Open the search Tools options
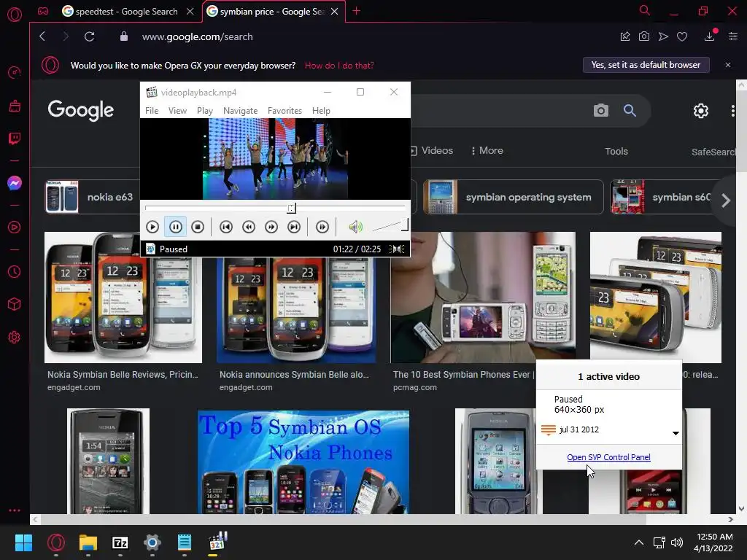Screen dimensions: 747x560 click(616, 152)
